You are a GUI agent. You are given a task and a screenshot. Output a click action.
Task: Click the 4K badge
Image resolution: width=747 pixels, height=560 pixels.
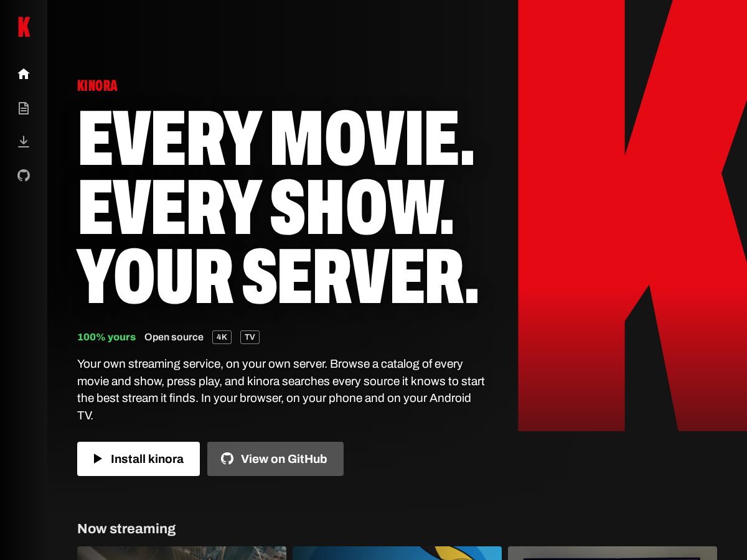pyautogui.click(x=222, y=337)
